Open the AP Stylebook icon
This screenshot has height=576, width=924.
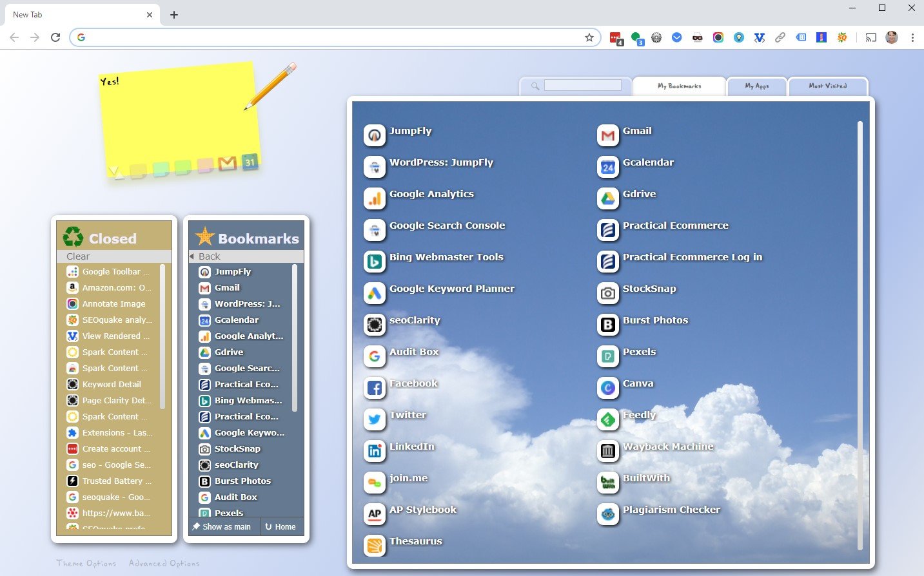pyautogui.click(x=375, y=514)
